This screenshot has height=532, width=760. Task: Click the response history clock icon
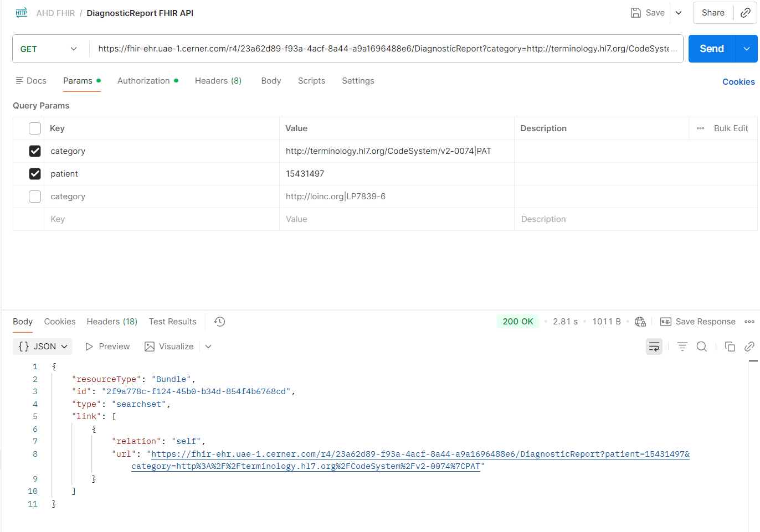(219, 322)
